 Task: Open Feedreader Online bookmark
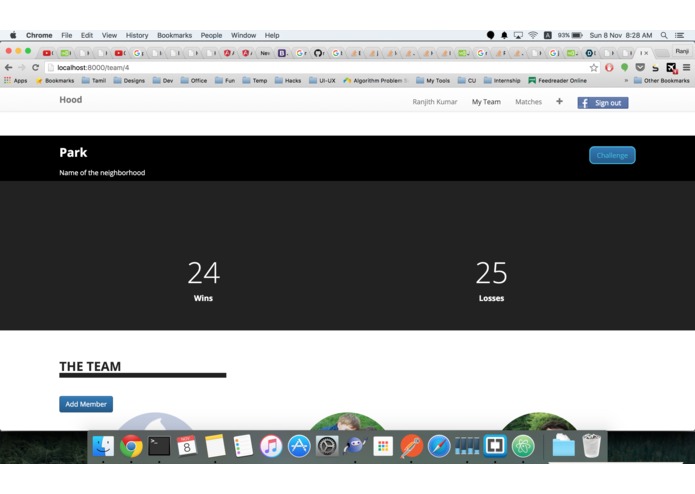557,81
